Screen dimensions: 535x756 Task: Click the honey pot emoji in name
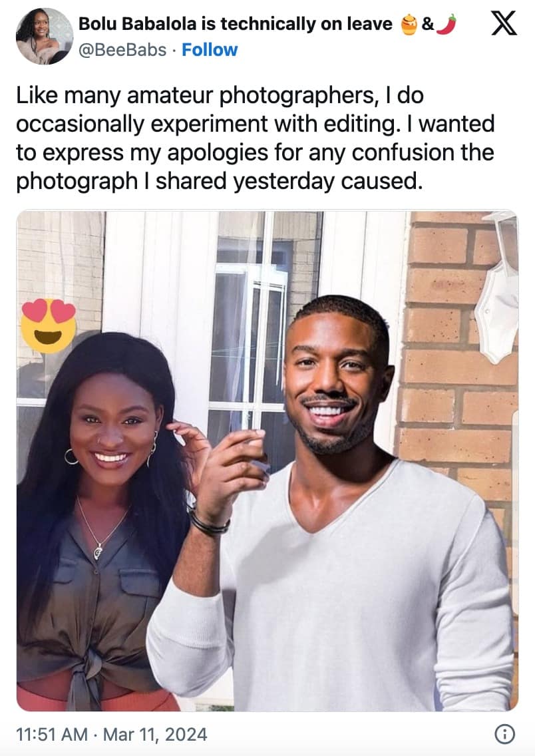point(409,25)
